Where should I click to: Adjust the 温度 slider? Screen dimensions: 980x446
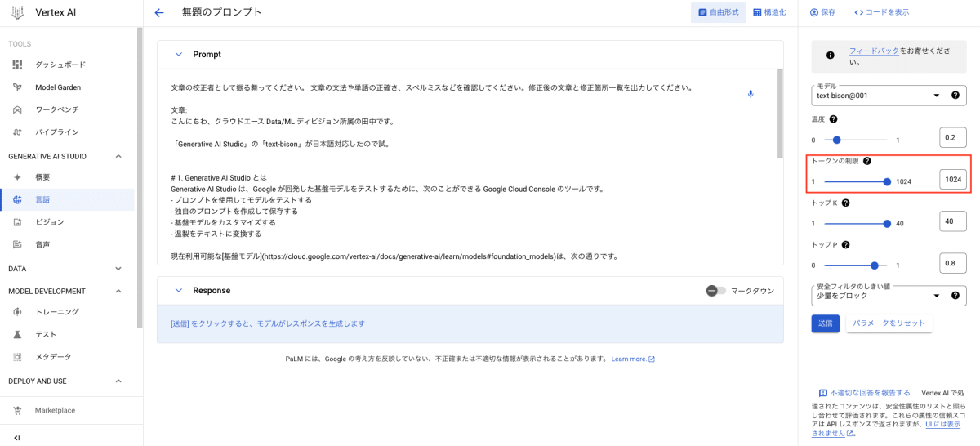[855, 140]
